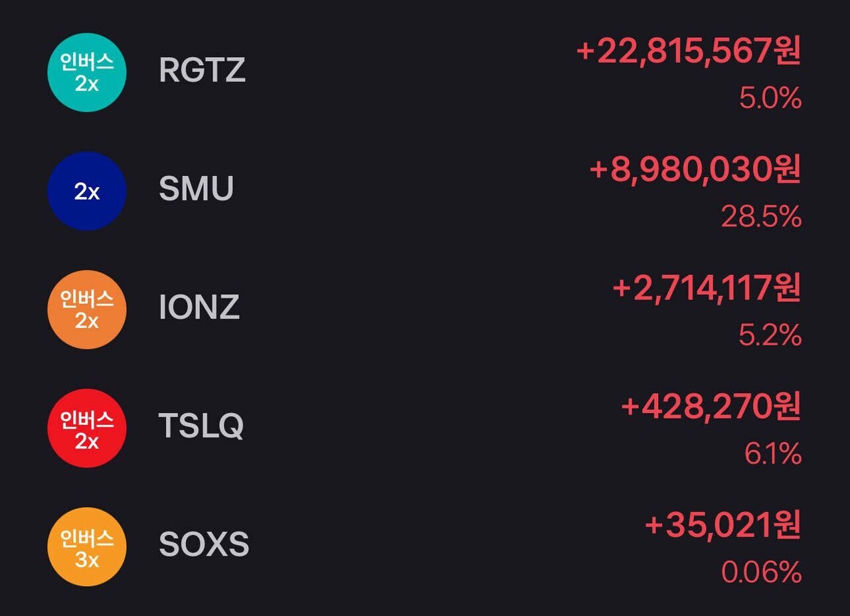Open the SOXS ticker label
Image resolution: width=850 pixels, height=616 pixels.
coord(203,545)
